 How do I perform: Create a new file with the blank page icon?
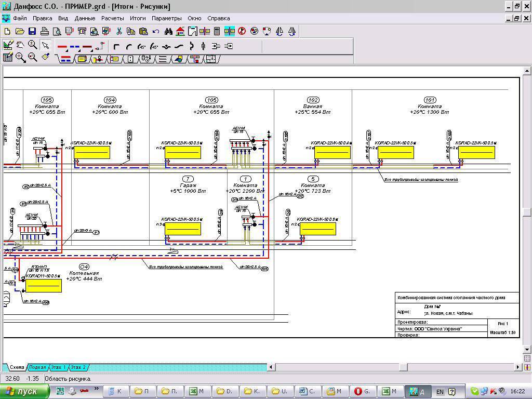click(x=7, y=32)
